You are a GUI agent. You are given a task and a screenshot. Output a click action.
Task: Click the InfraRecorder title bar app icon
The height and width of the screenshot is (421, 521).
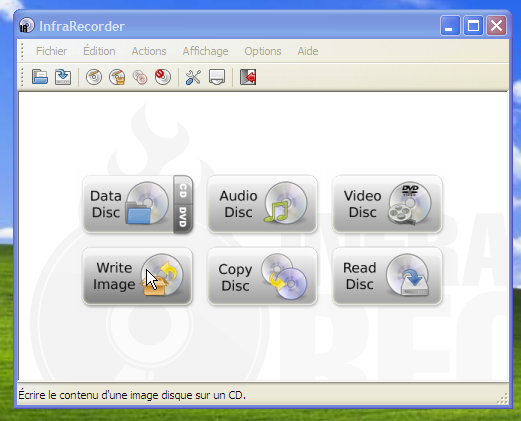pyautogui.click(x=27, y=25)
